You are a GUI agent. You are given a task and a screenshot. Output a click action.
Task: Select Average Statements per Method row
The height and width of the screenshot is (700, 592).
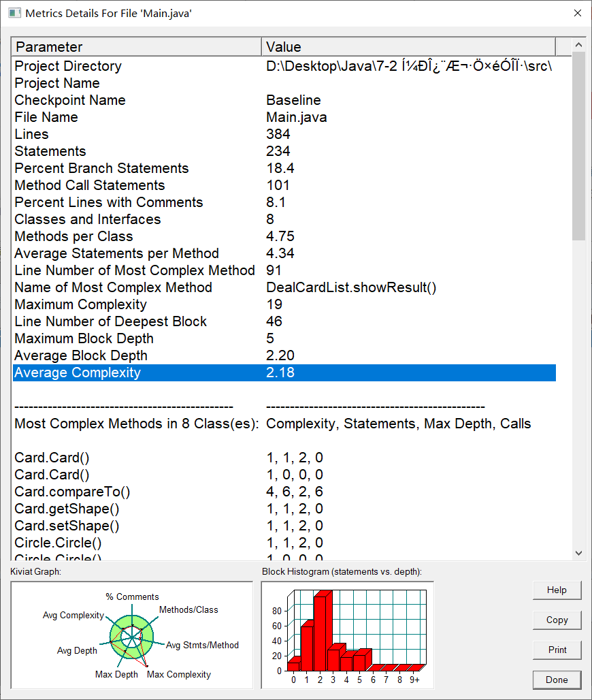[284, 253]
